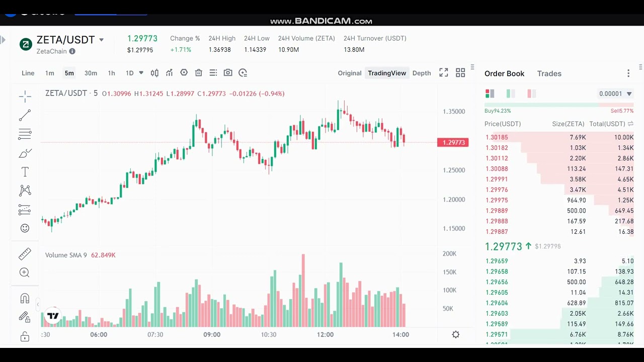Select the text annotation tool
Viewport: 644px width, 362px height.
click(x=25, y=172)
